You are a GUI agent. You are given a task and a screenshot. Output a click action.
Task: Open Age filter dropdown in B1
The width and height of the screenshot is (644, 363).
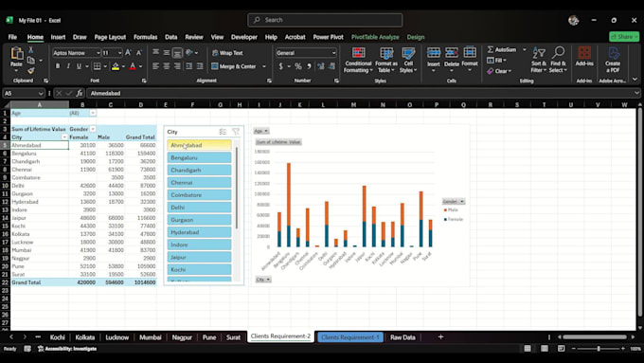click(x=93, y=113)
